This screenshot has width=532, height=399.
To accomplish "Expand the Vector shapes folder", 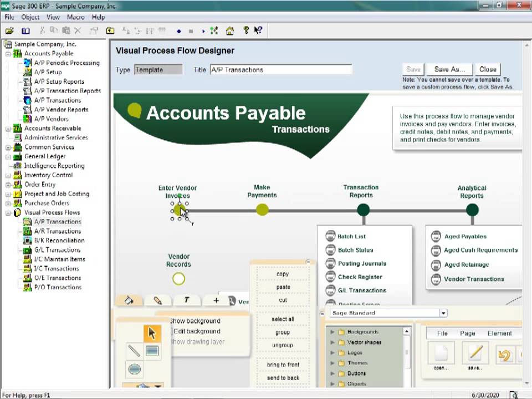I will pyautogui.click(x=332, y=342).
